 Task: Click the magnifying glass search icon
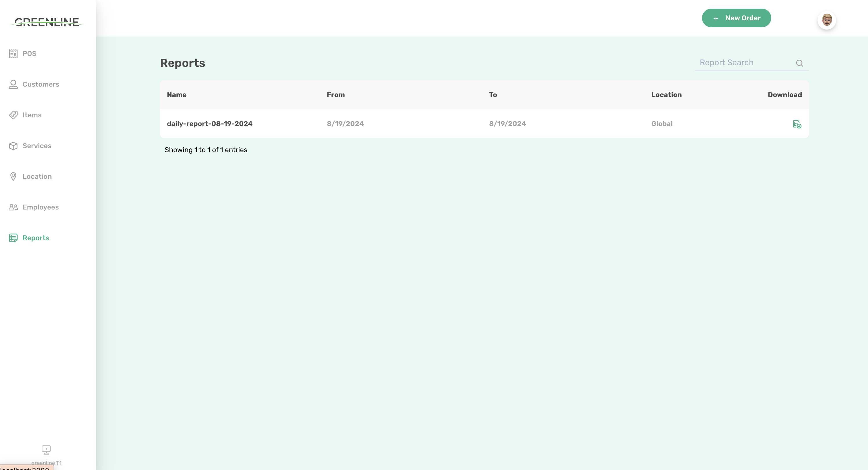tap(800, 63)
